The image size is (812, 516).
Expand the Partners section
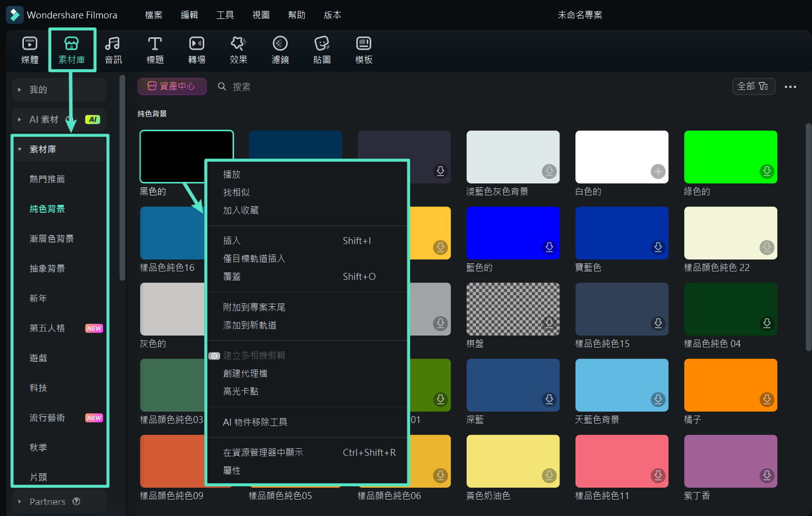coord(19,502)
